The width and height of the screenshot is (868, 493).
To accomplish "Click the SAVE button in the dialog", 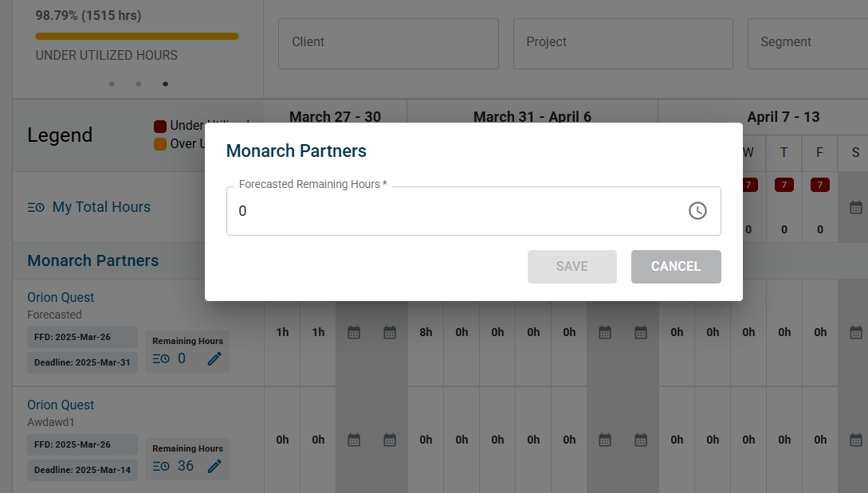I will click(571, 267).
